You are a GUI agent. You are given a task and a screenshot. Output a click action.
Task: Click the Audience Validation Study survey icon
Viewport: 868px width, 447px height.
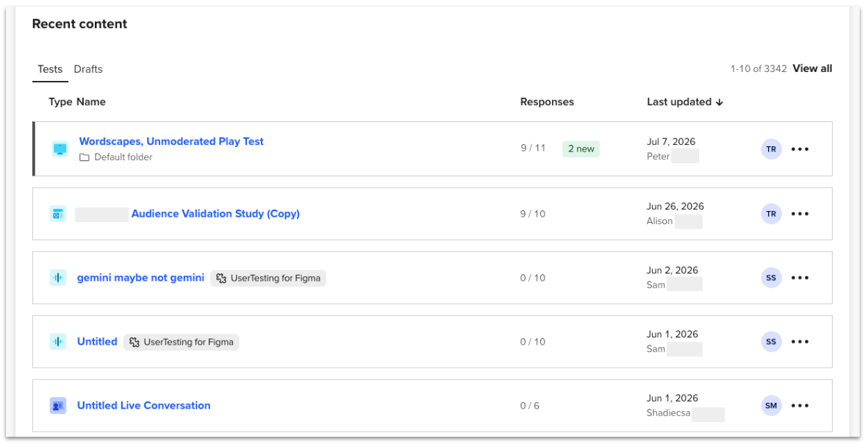click(x=57, y=214)
